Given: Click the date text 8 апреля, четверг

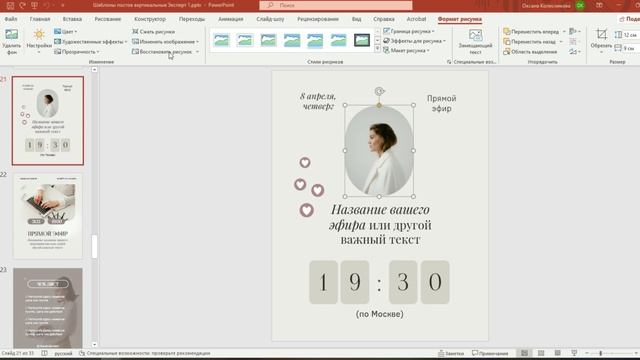Looking at the screenshot, I should (x=318, y=101).
